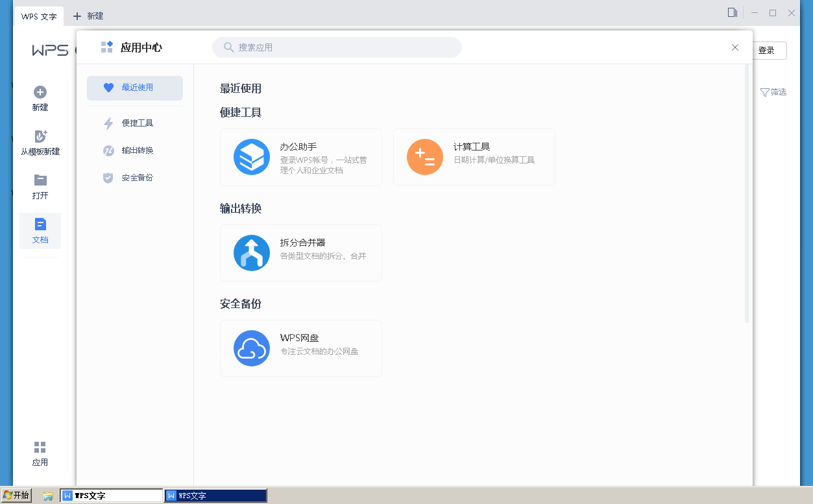Open the orange 计算工具 icon
This screenshot has width=813, height=504.
425,157
